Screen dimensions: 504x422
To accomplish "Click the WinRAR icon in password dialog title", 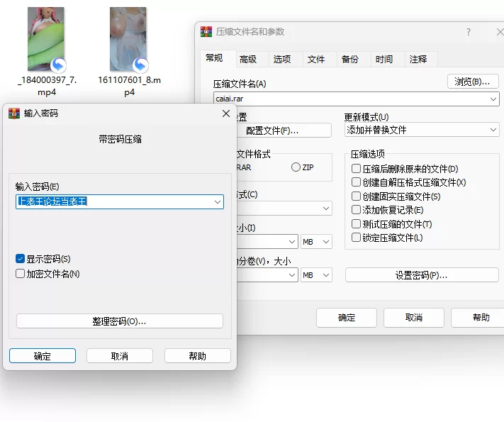I will click(x=13, y=113).
